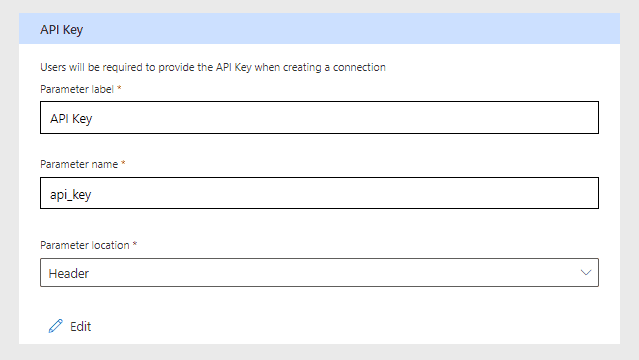Click empty area right of api_key value
This screenshot has height=360, width=639.
(346, 193)
